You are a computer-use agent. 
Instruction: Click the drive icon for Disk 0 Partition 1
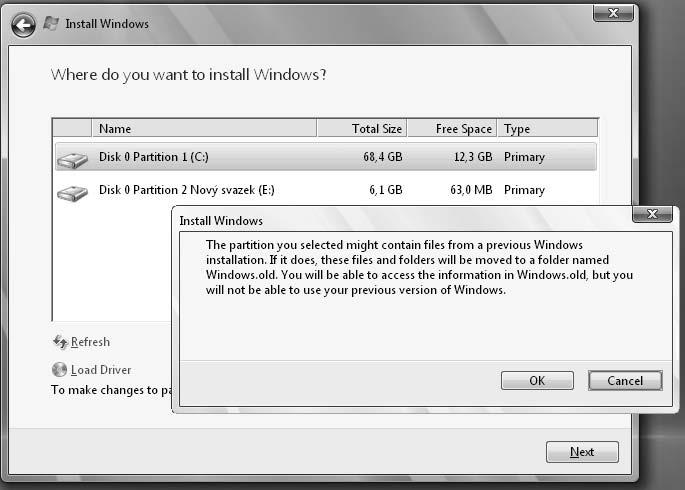[x=72, y=160]
